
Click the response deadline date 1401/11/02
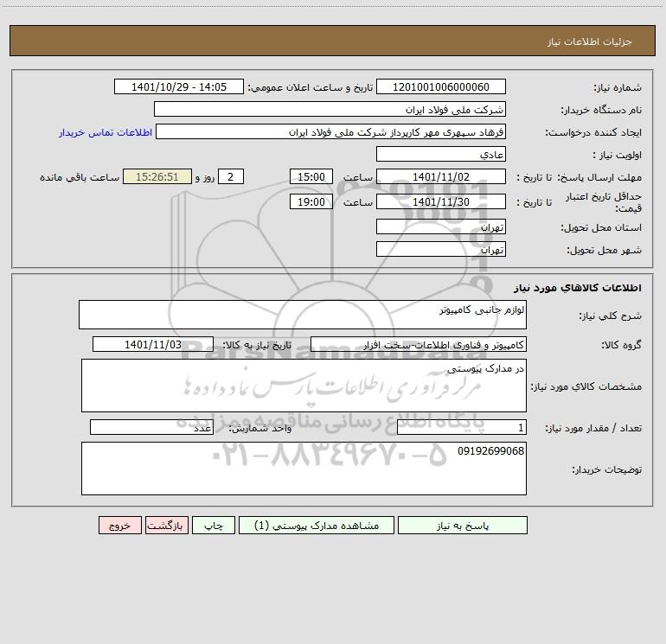pyautogui.click(x=441, y=176)
